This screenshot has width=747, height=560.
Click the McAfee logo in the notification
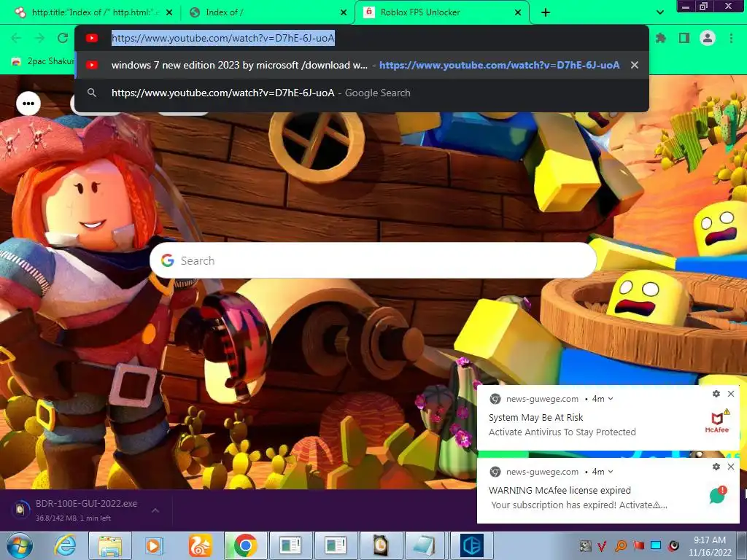718,422
